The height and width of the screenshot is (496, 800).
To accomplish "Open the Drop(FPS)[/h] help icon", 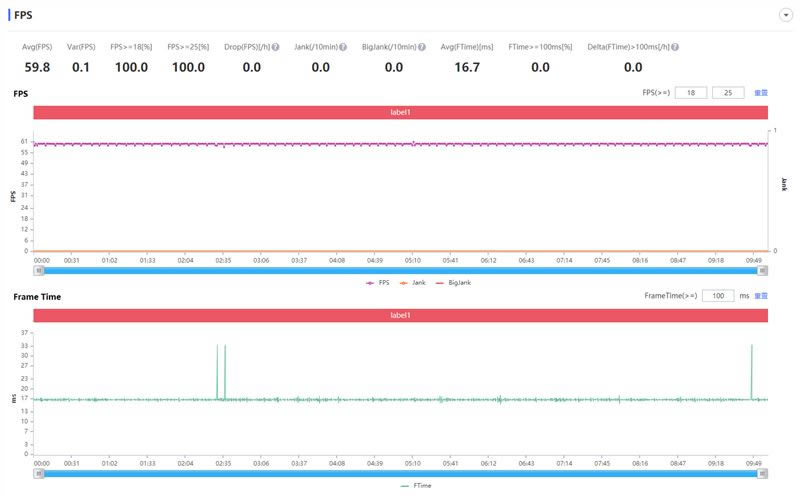I will coord(276,47).
